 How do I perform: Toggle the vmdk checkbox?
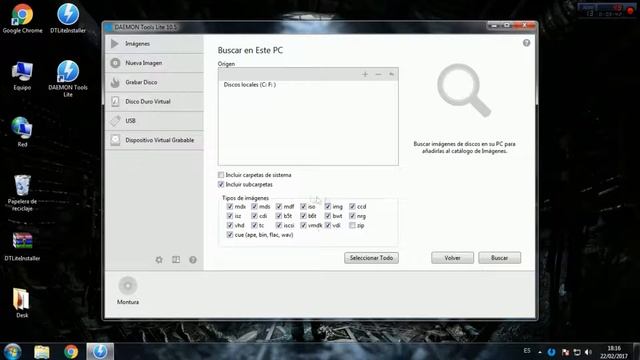pos(303,225)
